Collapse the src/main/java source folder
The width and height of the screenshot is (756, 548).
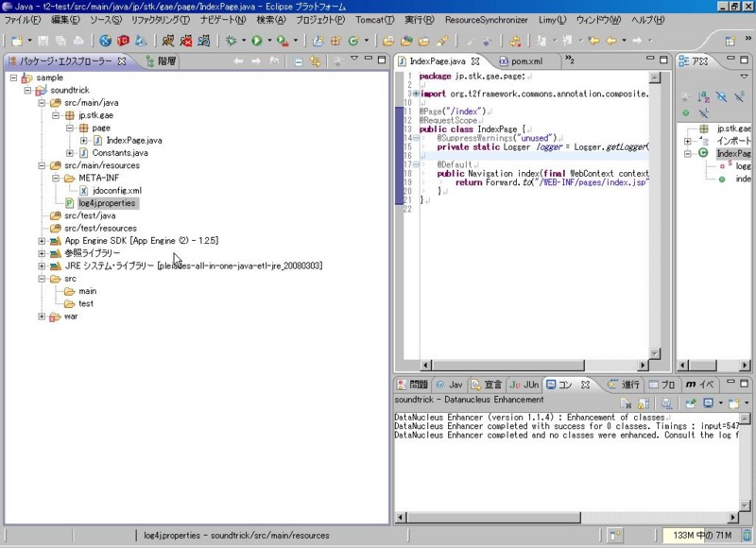42,103
